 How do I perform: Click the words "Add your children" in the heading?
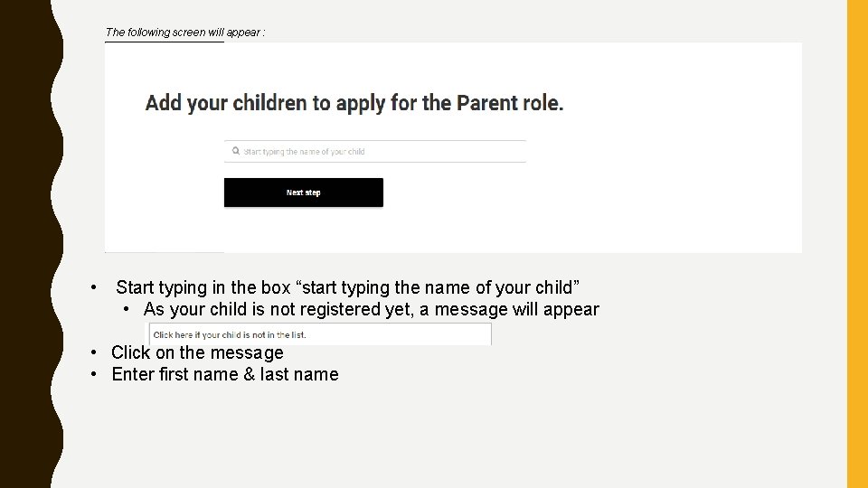pyautogui.click(x=226, y=103)
